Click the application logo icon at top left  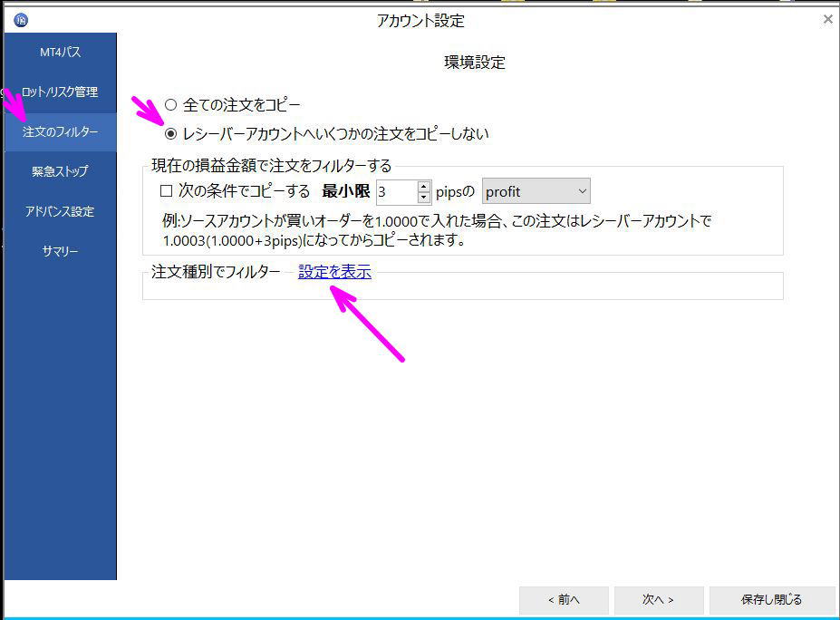(x=20, y=19)
